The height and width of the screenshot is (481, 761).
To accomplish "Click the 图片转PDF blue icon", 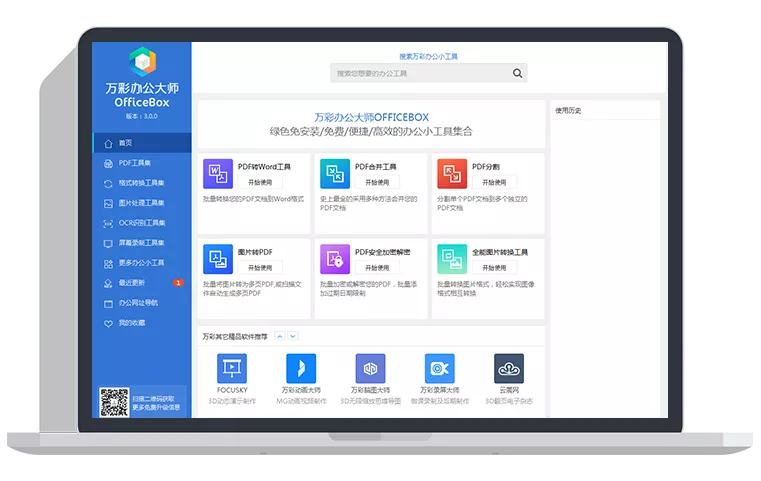I will click(x=218, y=259).
